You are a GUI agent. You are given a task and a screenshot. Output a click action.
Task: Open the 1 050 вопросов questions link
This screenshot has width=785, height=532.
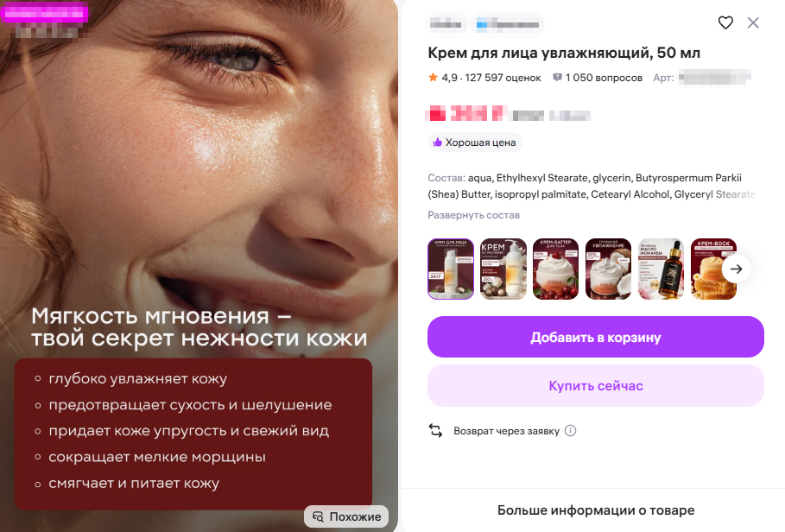pos(598,78)
